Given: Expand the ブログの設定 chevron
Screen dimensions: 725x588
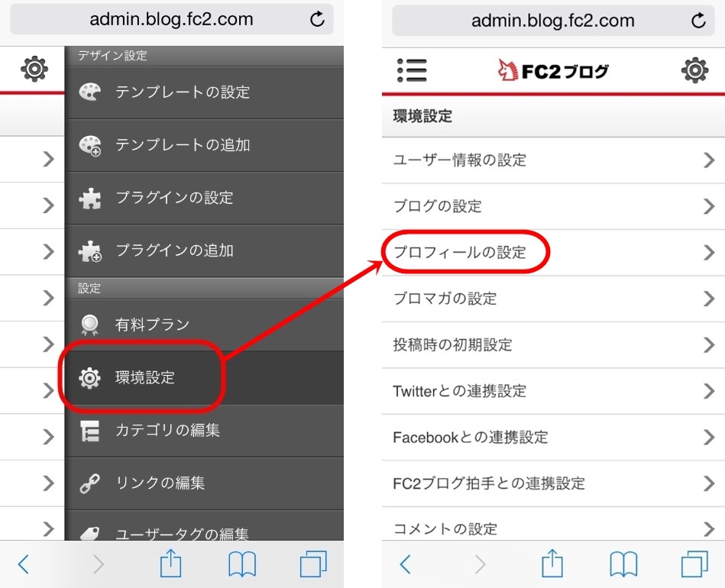Looking at the screenshot, I should (708, 206).
